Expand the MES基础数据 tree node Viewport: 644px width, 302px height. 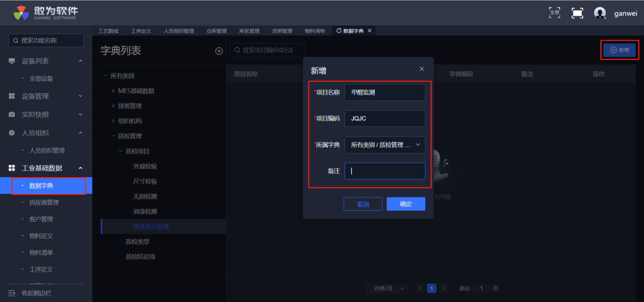[113, 91]
